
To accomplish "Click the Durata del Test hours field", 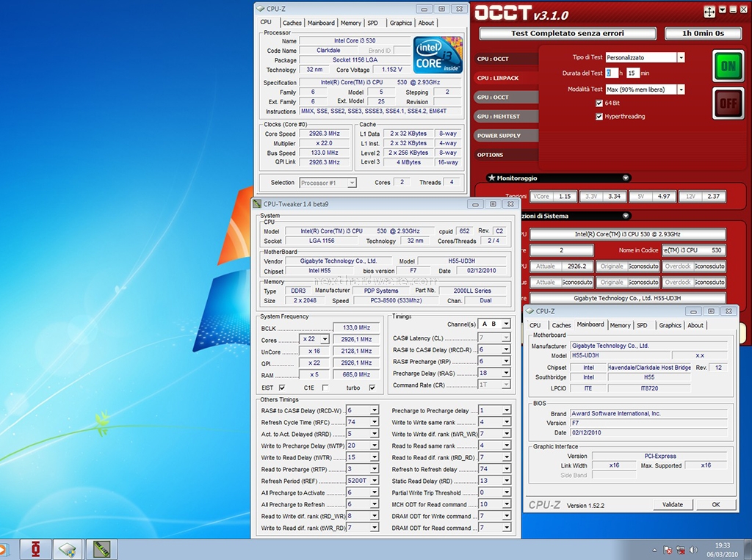I will [611, 73].
